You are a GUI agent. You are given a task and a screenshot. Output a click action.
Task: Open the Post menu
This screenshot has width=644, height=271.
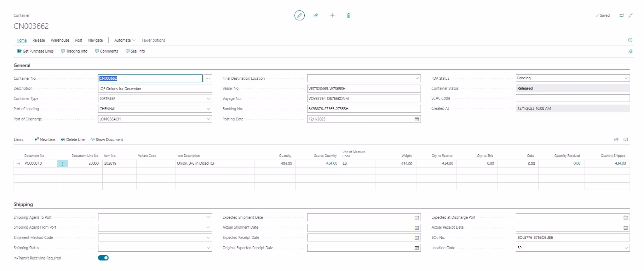point(78,40)
